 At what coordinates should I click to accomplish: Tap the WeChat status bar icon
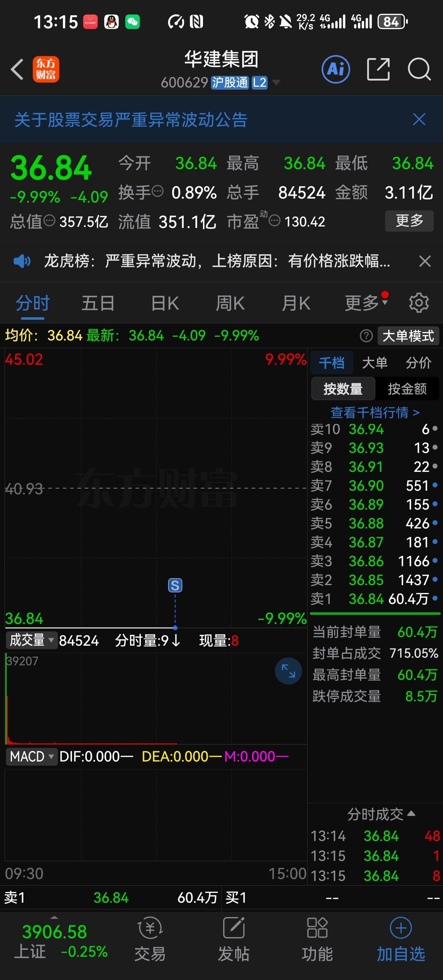point(133,22)
